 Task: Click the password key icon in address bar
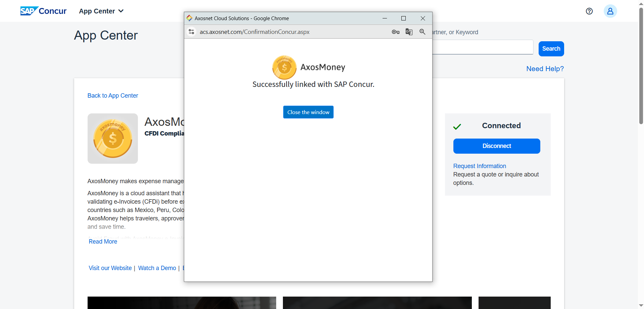coord(395,32)
